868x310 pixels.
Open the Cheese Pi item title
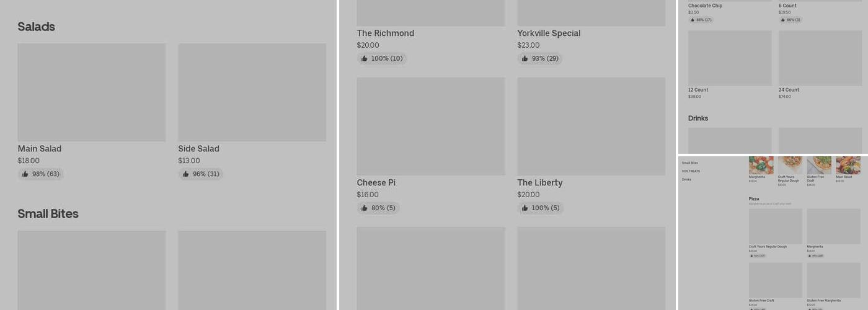pyautogui.click(x=376, y=183)
